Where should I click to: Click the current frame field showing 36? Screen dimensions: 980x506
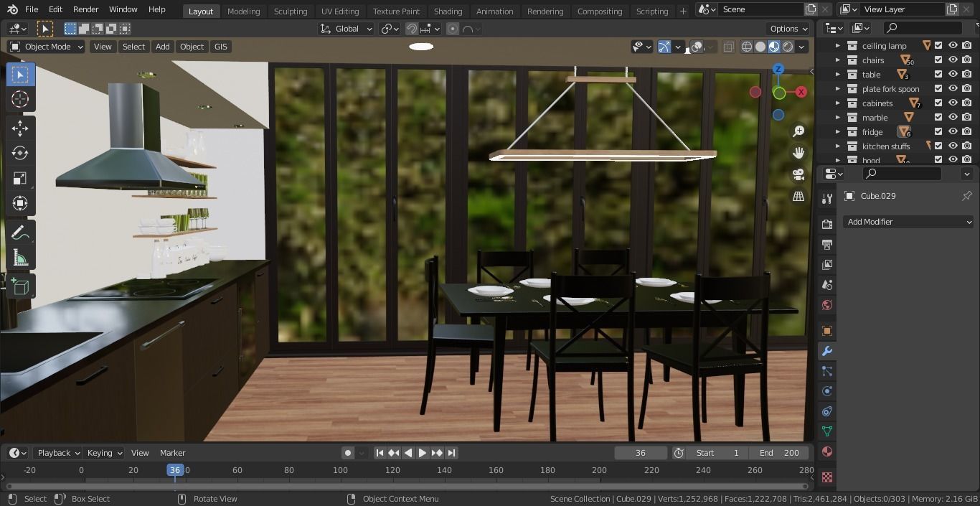[x=641, y=453]
